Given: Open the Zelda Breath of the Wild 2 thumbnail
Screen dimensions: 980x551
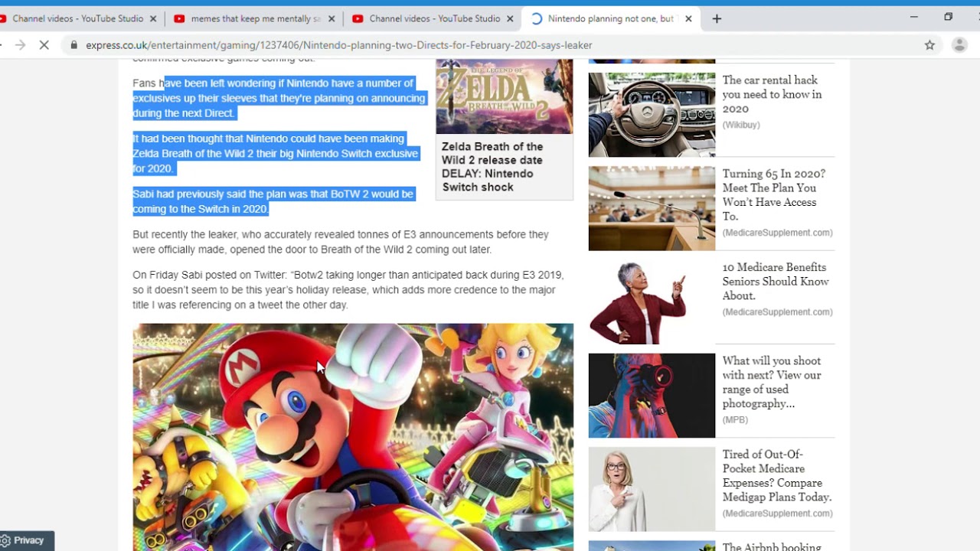Looking at the screenshot, I should [x=504, y=96].
